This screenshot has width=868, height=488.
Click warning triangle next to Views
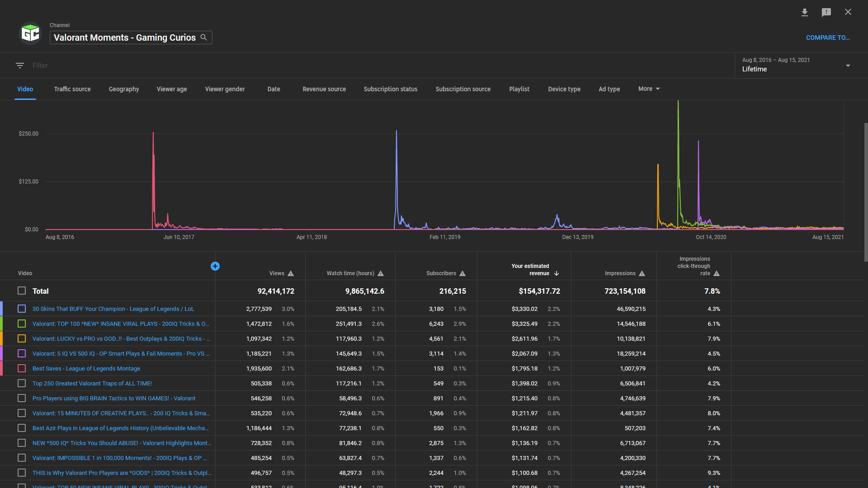[x=291, y=273]
